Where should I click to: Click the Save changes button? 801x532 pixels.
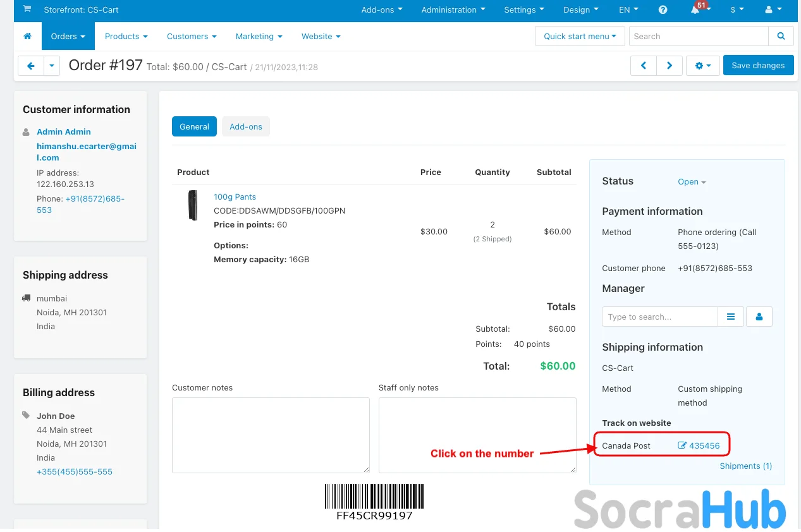(x=757, y=66)
